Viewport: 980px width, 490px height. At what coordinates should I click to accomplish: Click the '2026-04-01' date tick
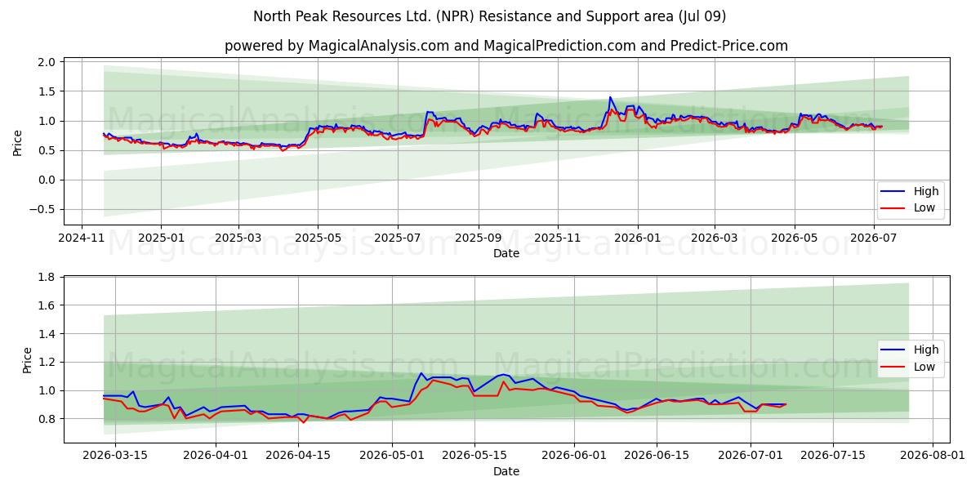[216, 455]
